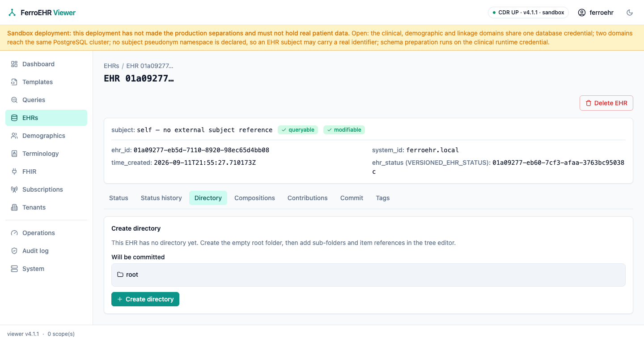Screen dimensions: 644x339
Task: Click the Operations gauge icon in sidebar
Action: (14, 233)
